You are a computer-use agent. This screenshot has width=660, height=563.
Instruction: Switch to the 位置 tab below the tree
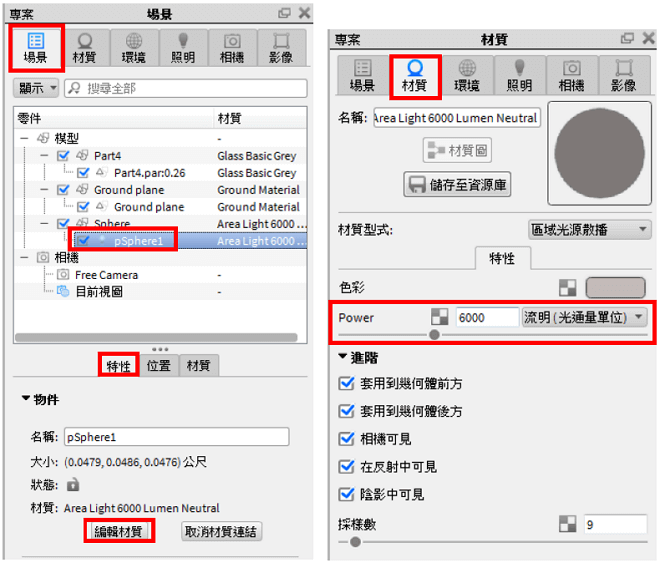(158, 365)
